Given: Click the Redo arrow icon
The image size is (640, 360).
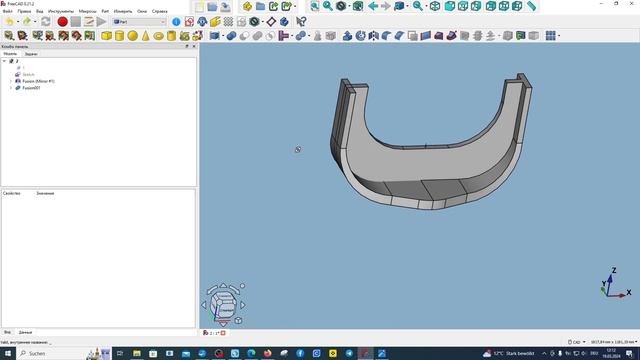Looking at the screenshot, I should pos(27,22).
